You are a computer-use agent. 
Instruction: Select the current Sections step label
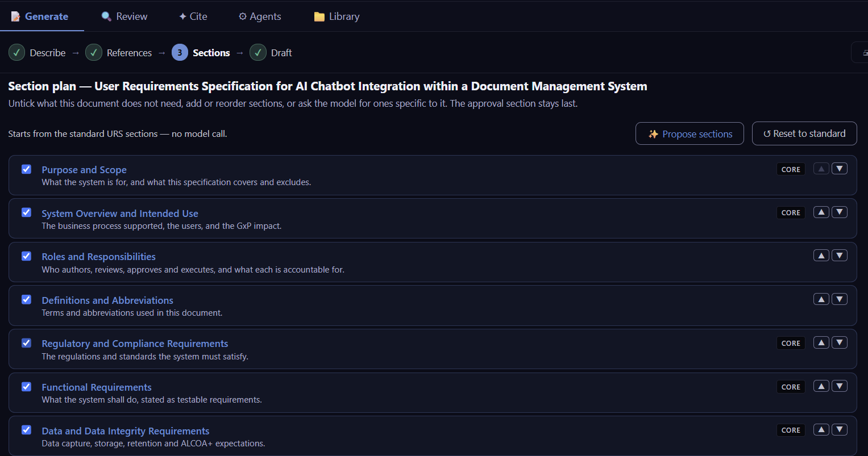tap(211, 53)
